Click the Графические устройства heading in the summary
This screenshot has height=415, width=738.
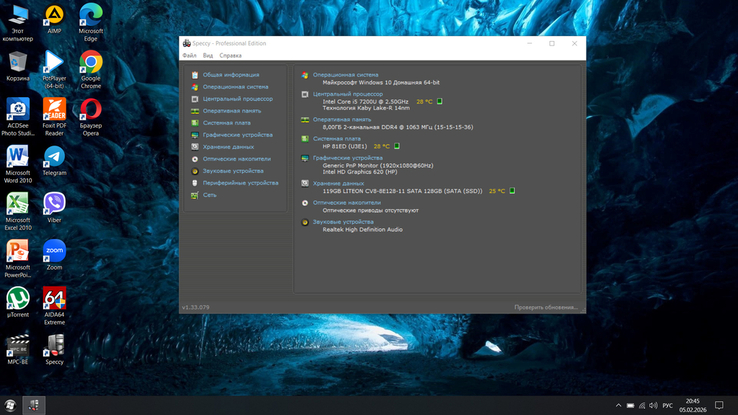click(348, 158)
